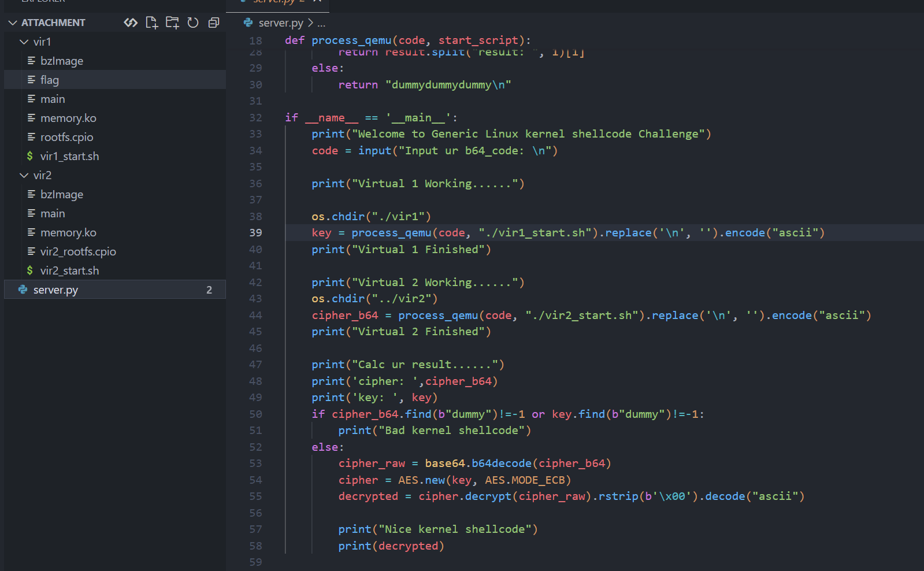Click "Virtual 2 Finished" string
The width and height of the screenshot is (924, 571).
pos(418,332)
